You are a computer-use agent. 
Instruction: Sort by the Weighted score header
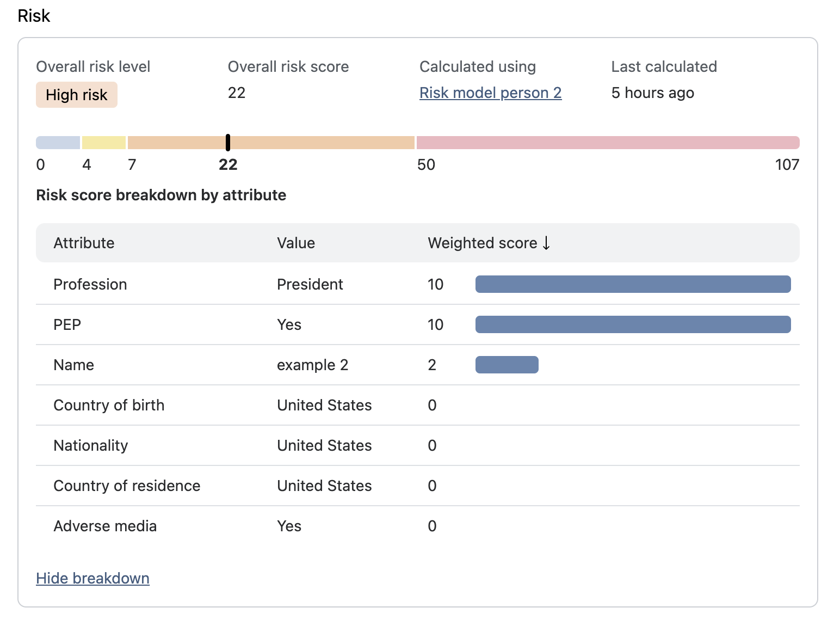coord(482,243)
